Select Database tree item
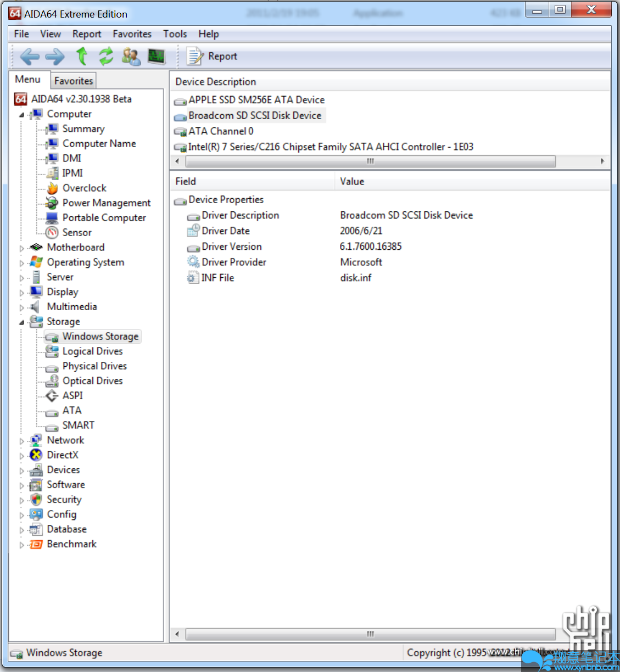The height and width of the screenshot is (672, 620). coord(66,529)
